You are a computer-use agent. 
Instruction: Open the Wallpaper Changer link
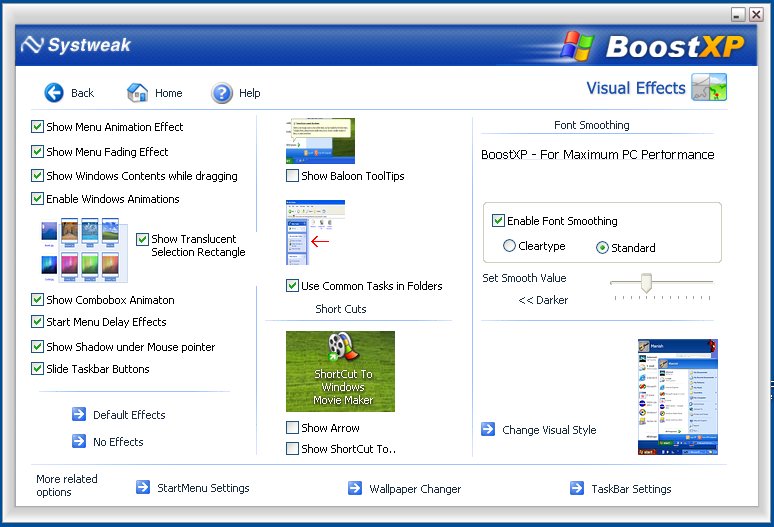(x=415, y=489)
